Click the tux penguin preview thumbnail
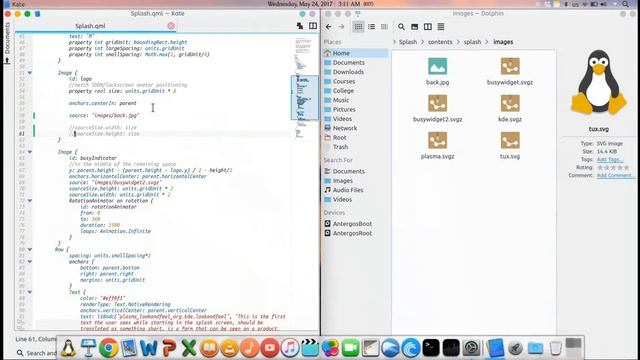This screenshot has width=640, height=360. click(599, 82)
